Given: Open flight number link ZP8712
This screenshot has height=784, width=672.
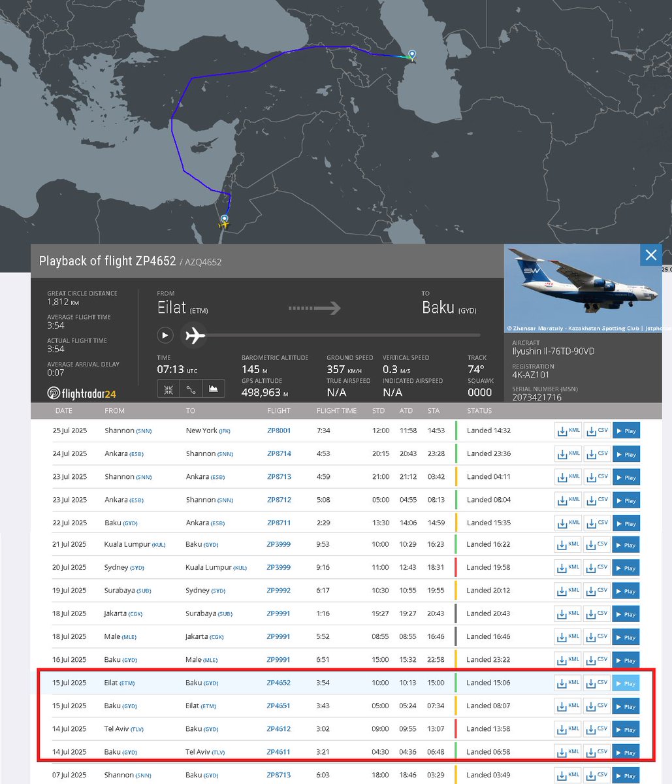Looking at the screenshot, I should click(x=279, y=500).
